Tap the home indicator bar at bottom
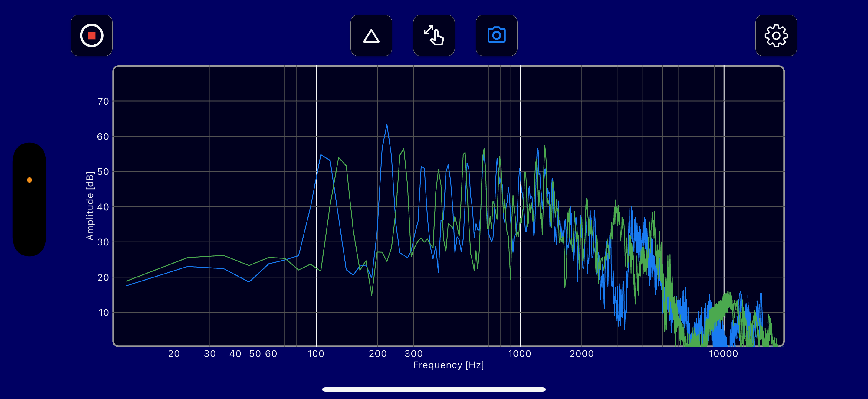 click(x=434, y=389)
